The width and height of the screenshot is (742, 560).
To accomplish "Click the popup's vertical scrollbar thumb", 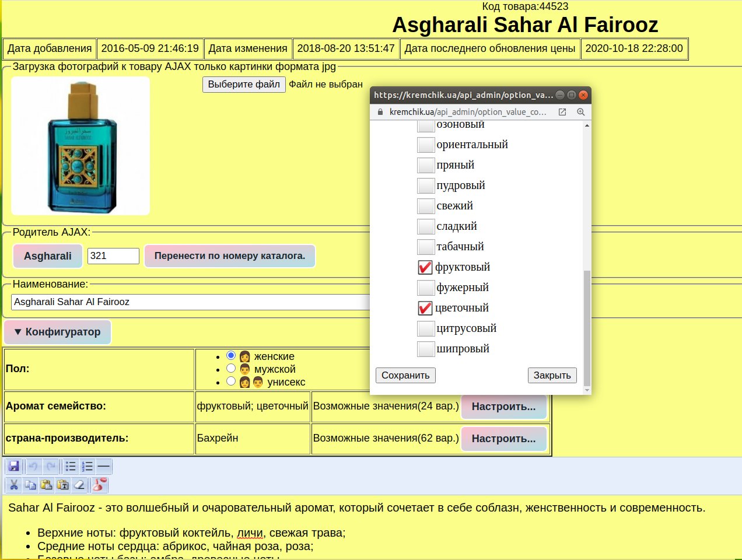I will click(x=587, y=327).
